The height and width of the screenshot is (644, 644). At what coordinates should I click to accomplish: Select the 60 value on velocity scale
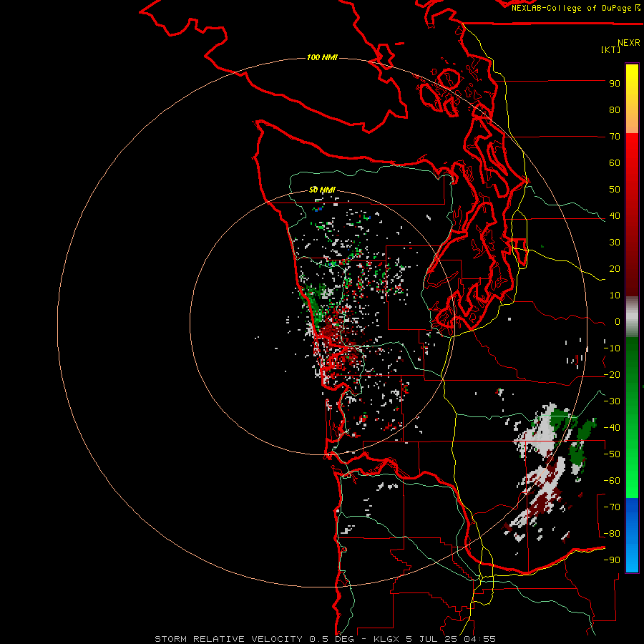[x=615, y=162]
